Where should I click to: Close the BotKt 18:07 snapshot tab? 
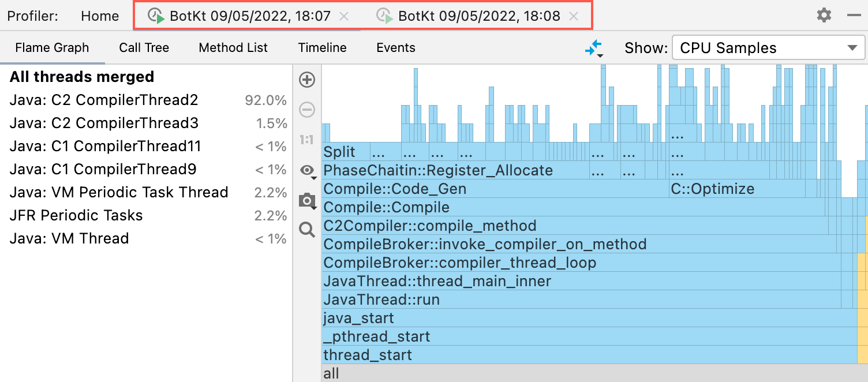point(343,16)
